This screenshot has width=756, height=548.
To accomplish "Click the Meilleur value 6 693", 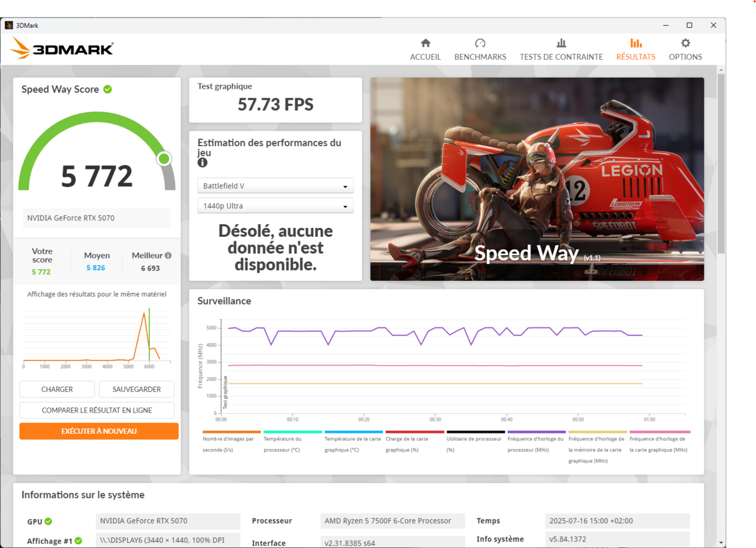I will pos(150,268).
